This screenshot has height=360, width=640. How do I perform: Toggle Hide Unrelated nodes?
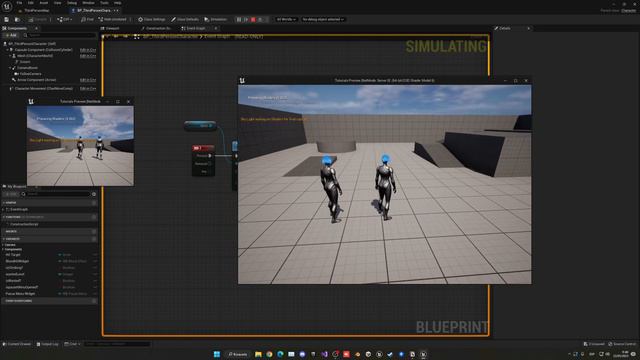tap(112, 19)
